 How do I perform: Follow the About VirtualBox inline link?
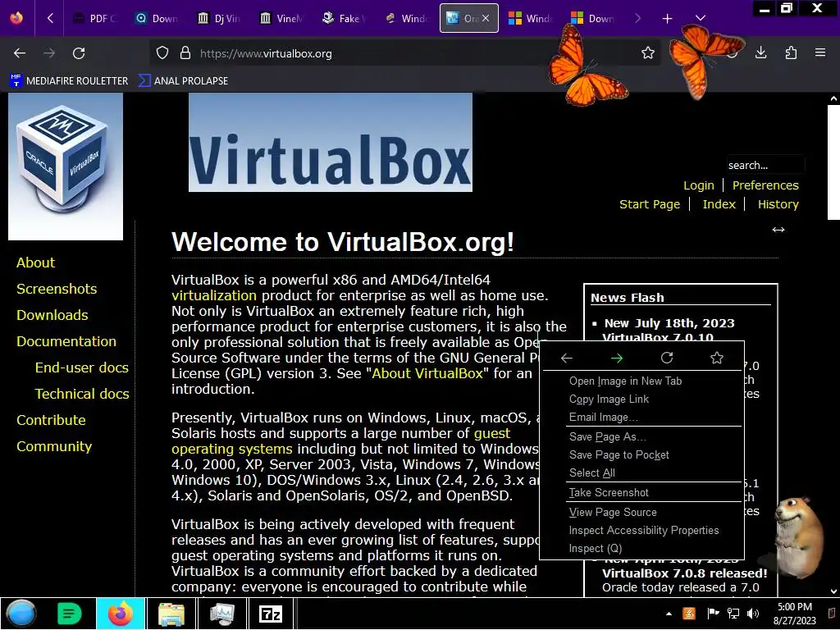point(427,373)
